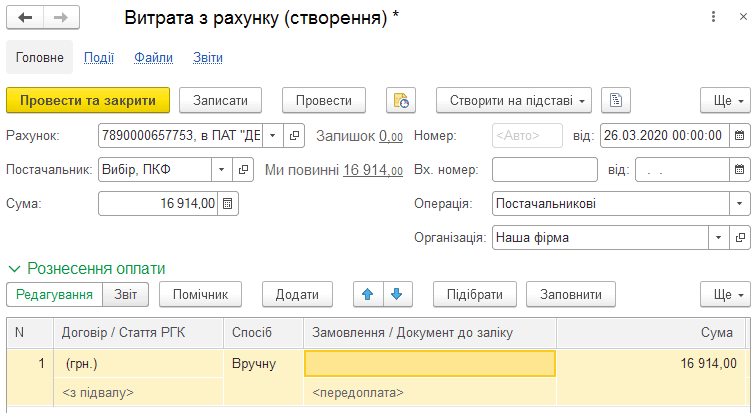
Task: Click the Замовлення / Документ до заліку header
Action: click(x=430, y=333)
